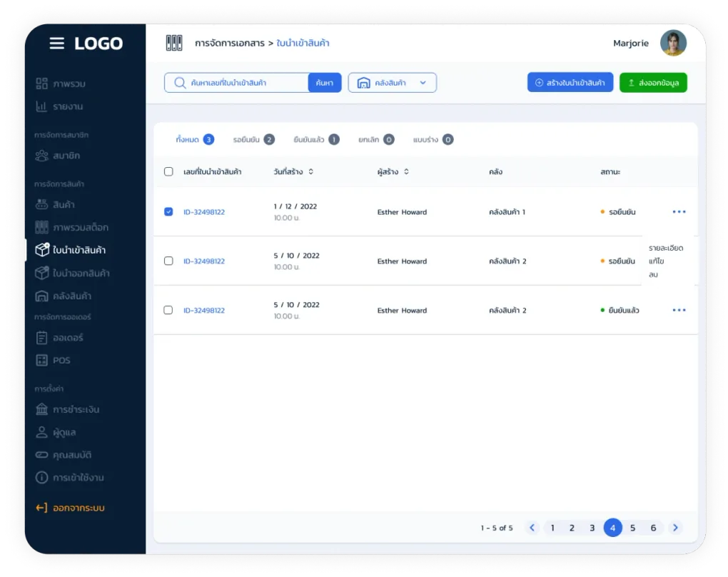Go to previous page with left chevron
The image size is (728, 577).
(x=532, y=528)
